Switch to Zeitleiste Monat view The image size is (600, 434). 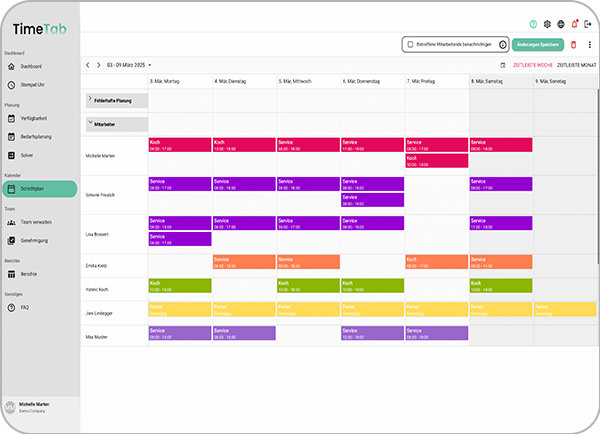(576, 65)
